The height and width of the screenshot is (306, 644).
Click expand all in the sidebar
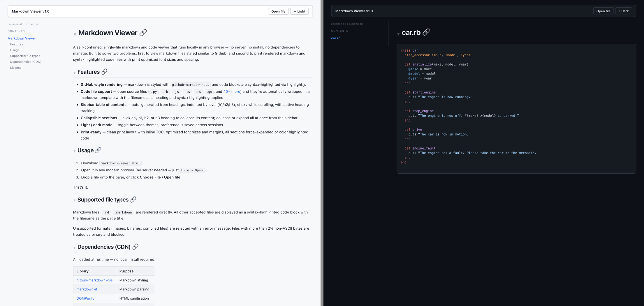coord(32,24)
